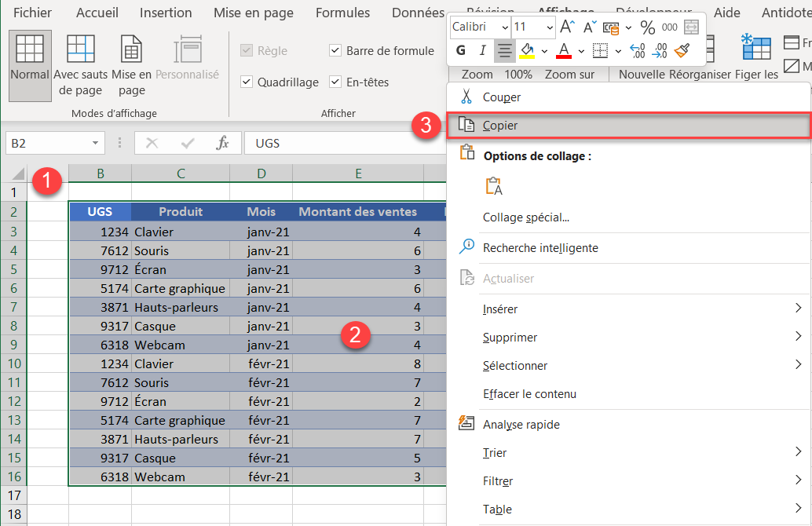
Task: Open Collage spécial from context menu
Action: coord(629,217)
